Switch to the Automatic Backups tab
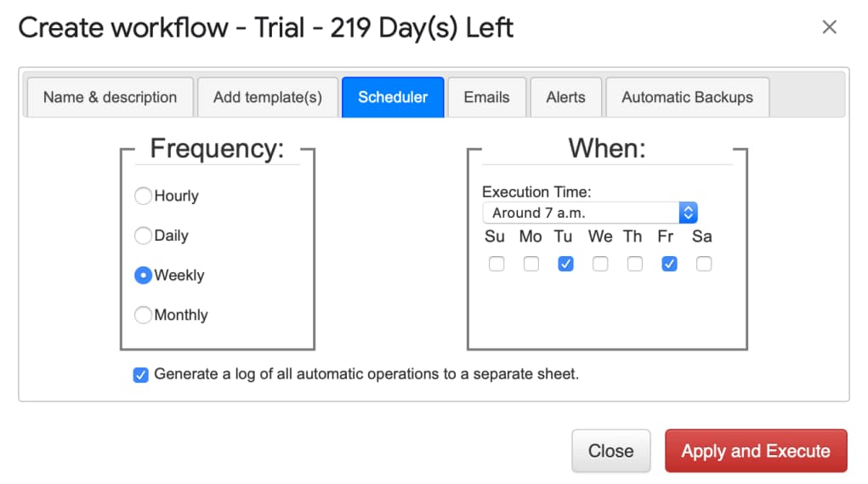Viewport: 868px width, 484px height. pos(687,97)
